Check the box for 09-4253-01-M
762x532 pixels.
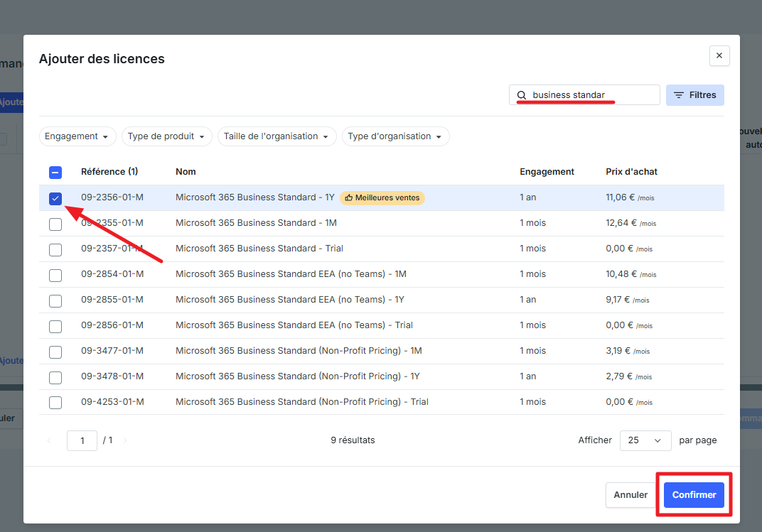pyautogui.click(x=55, y=403)
